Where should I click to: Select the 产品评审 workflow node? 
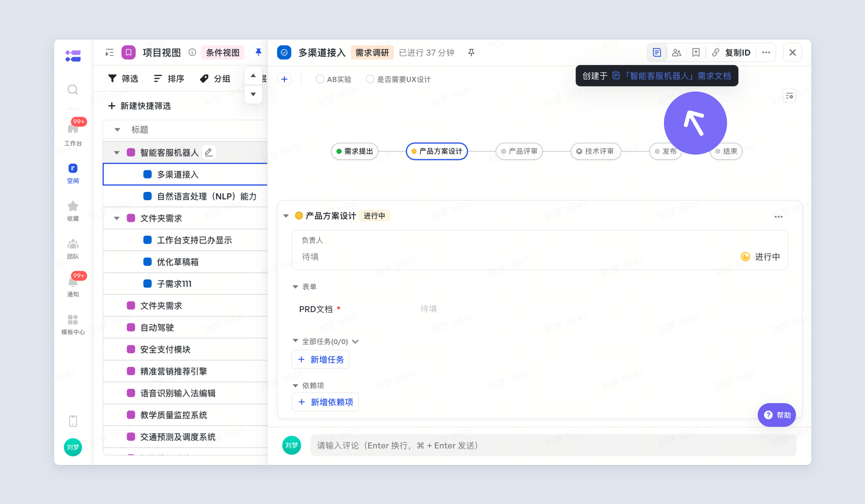[519, 151]
